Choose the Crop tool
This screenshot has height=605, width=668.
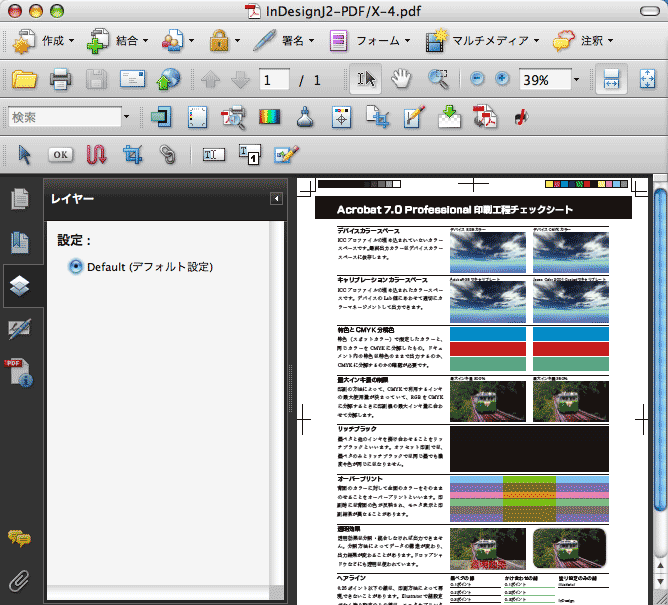click(132, 155)
